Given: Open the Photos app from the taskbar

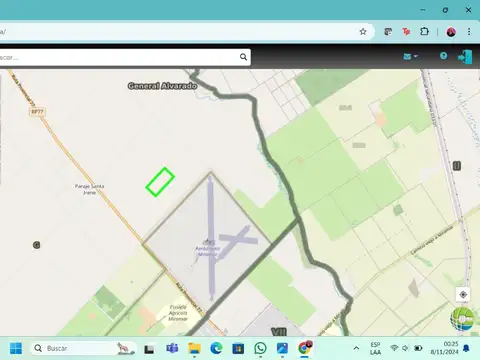Looking at the screenshot, I should (x=282, y=348).
